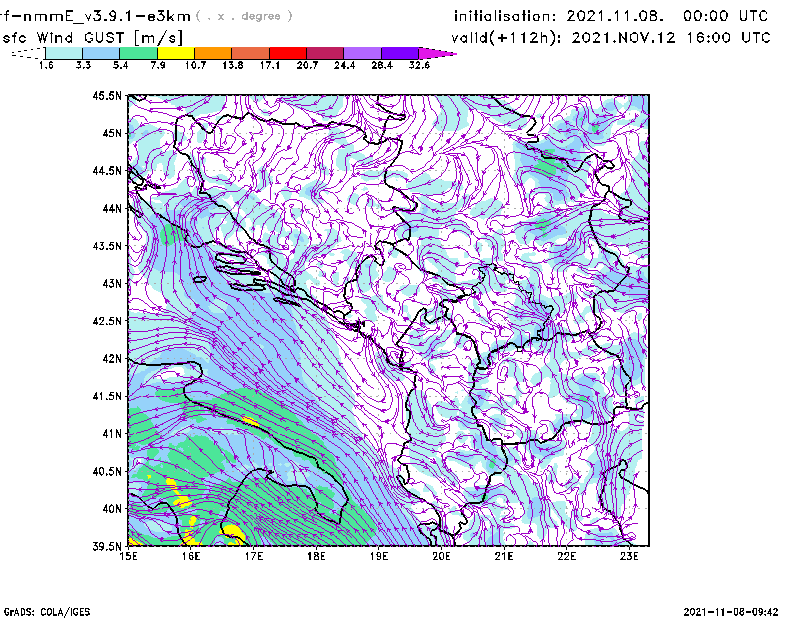Click the 44N latitude label
Screen dimensions: 800x618
[112, 208]
